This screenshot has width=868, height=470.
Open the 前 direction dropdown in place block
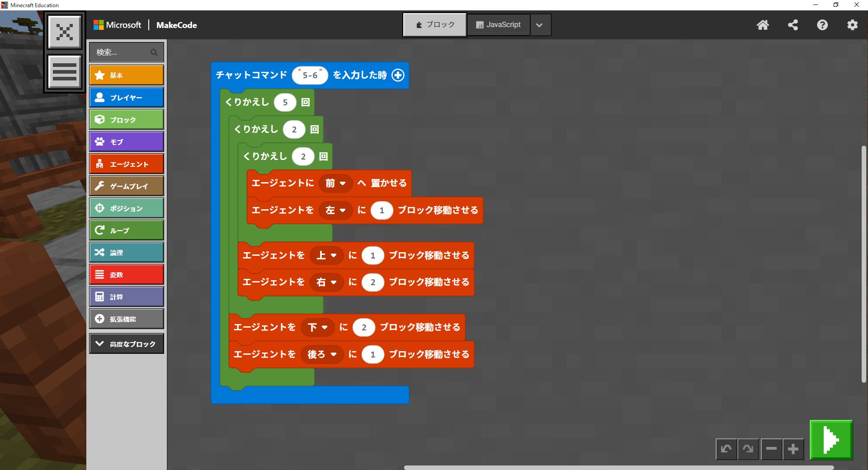tap(335, 183)
